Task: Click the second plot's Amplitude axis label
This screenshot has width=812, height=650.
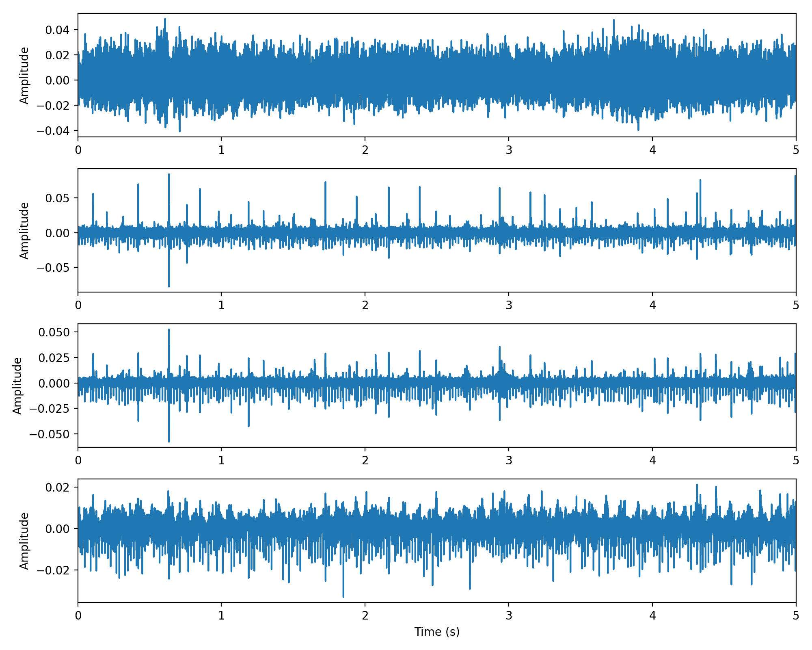Action: [x=24, y=230]
